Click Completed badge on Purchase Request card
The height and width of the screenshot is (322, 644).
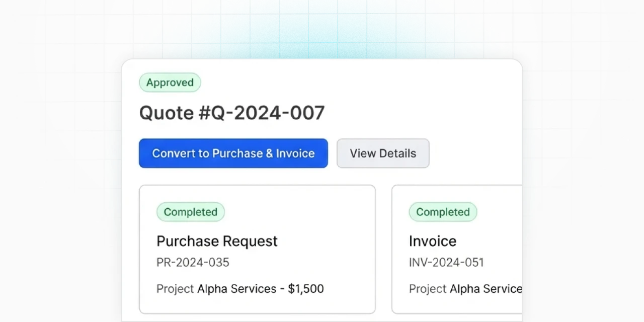(191, 212)
